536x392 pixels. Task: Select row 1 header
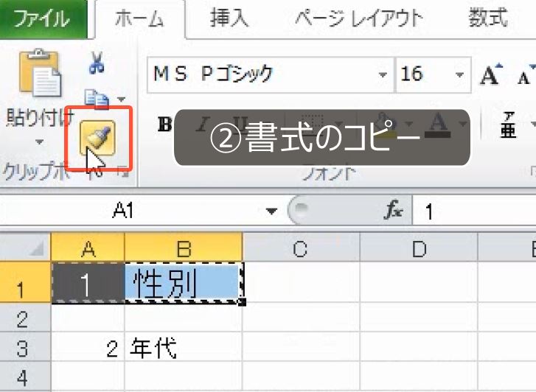25,282
